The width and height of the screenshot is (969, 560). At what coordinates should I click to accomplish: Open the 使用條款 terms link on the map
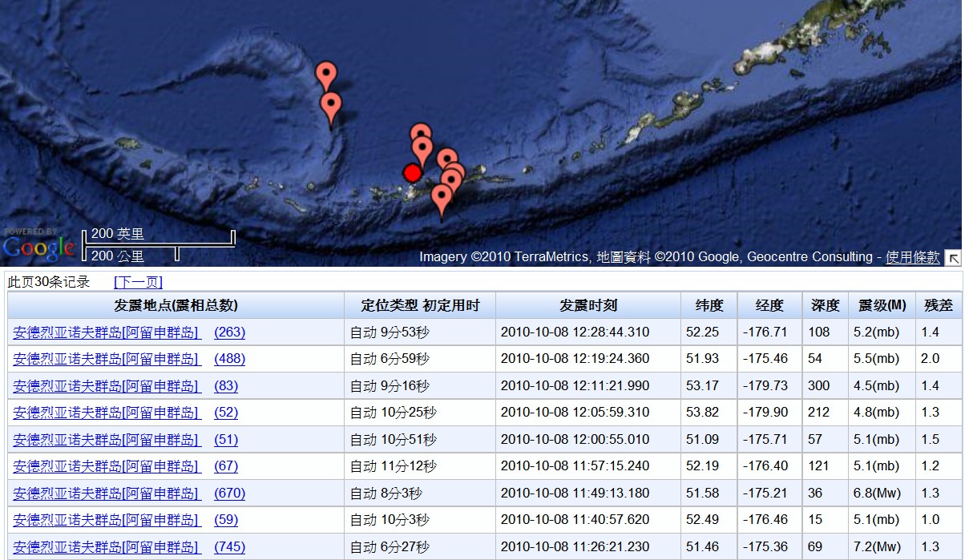tap(912, 257)
